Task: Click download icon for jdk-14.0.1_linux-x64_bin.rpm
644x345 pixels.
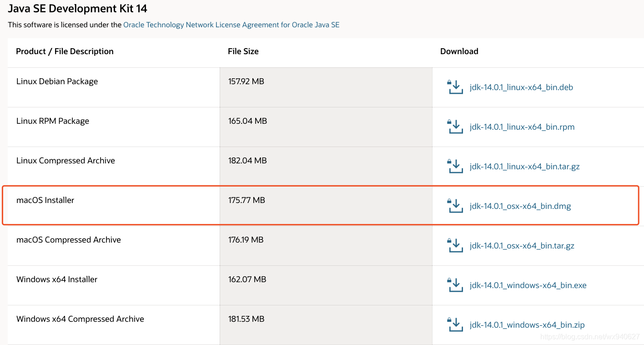Action: click(455, 127)
